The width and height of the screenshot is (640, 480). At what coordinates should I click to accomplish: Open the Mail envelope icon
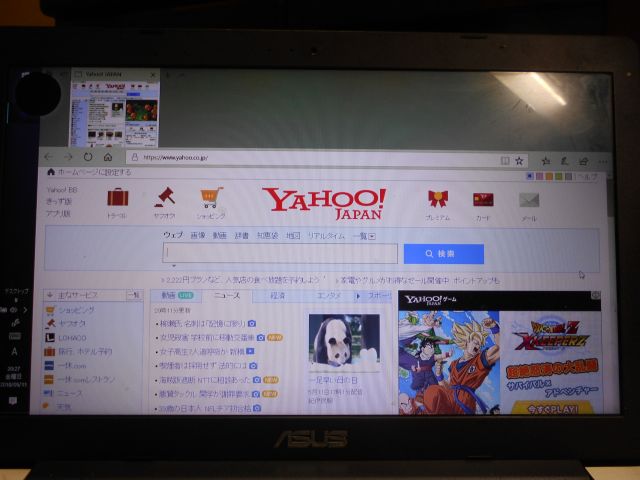[x=529, y=201]
